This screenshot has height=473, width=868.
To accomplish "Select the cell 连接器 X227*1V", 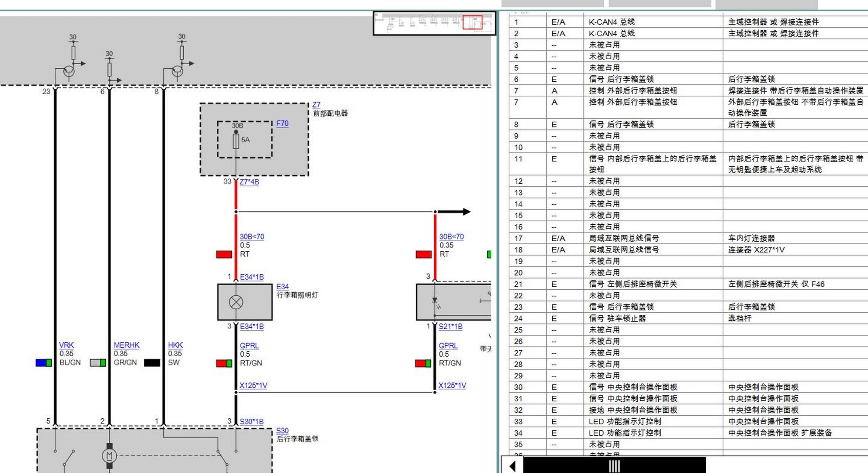I will point(796,249).
